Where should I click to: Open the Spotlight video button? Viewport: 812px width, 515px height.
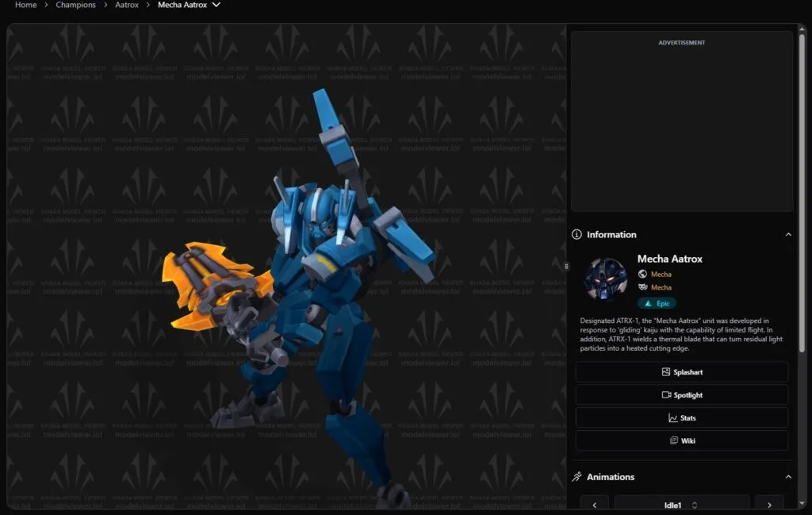(681, 395)
